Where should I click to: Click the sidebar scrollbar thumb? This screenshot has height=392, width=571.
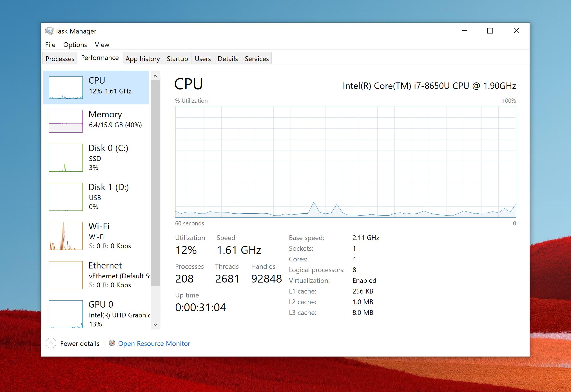click(155, 183)
